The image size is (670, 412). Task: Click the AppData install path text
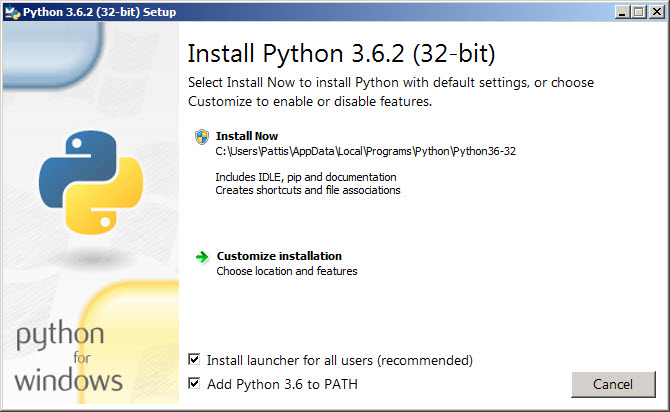click(x=365, y=151)
